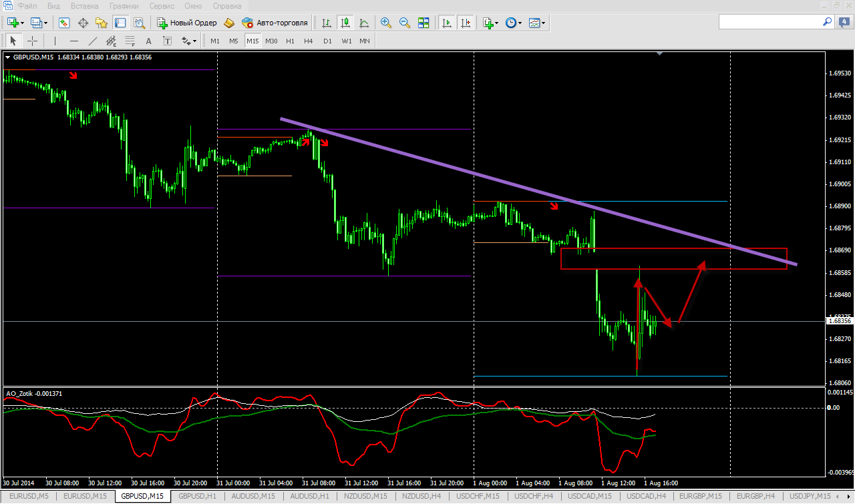Screen dimensions: 855x504
Task: Switch to the USDCHF,M15 chart tab
Action: [x=478, y=496]
